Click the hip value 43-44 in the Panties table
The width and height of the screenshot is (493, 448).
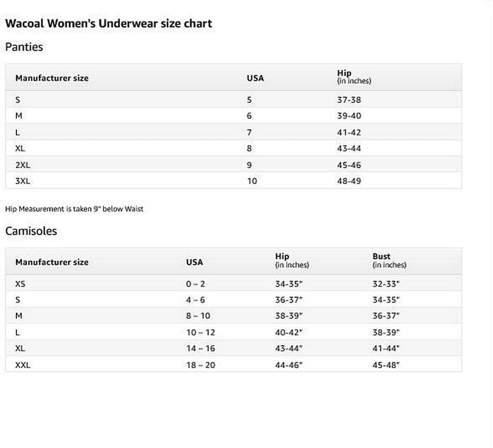click(x=349, y=148)
